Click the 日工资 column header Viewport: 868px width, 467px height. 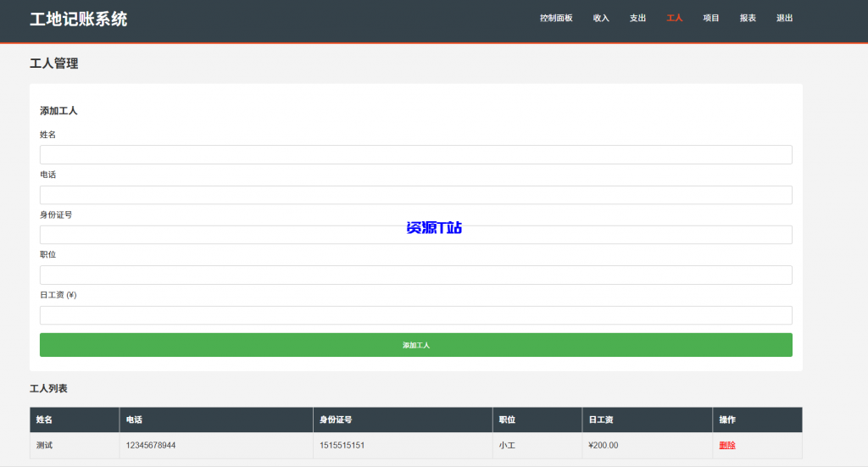coord(600,420)
